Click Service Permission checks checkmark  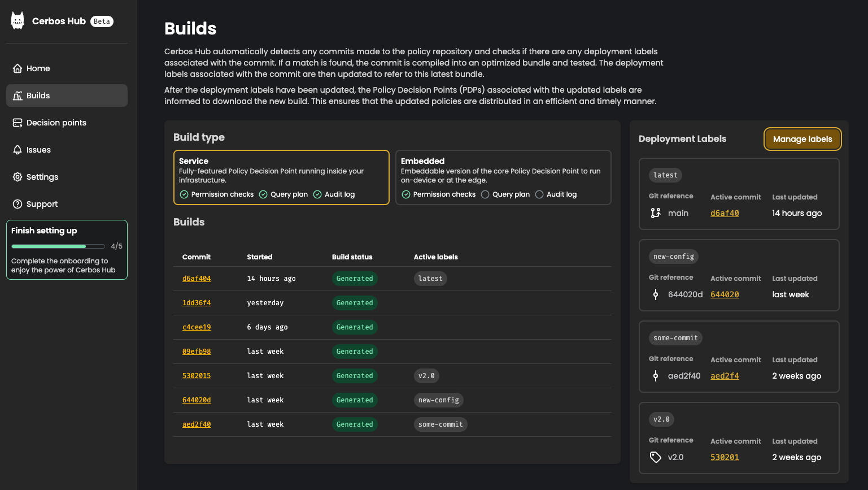coord(184,194)
